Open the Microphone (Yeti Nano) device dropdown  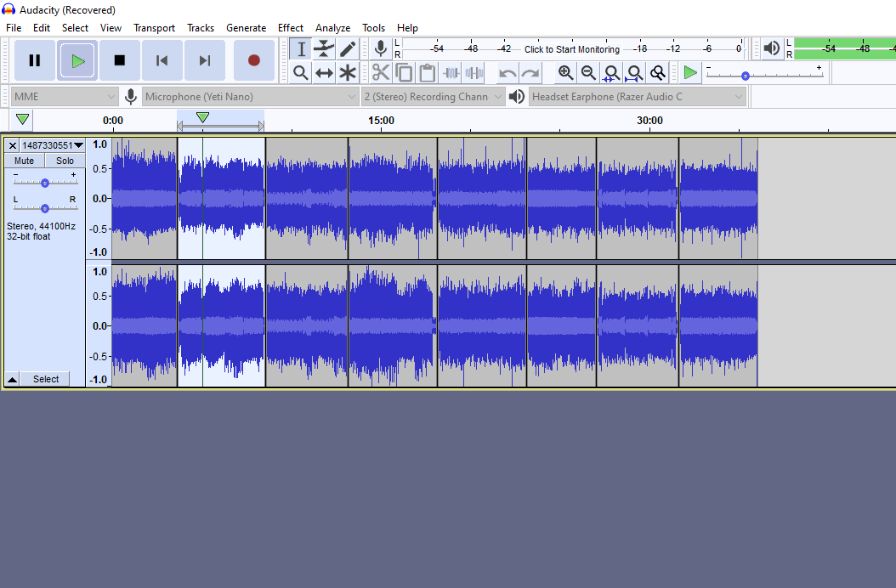(x=250, y=97)
